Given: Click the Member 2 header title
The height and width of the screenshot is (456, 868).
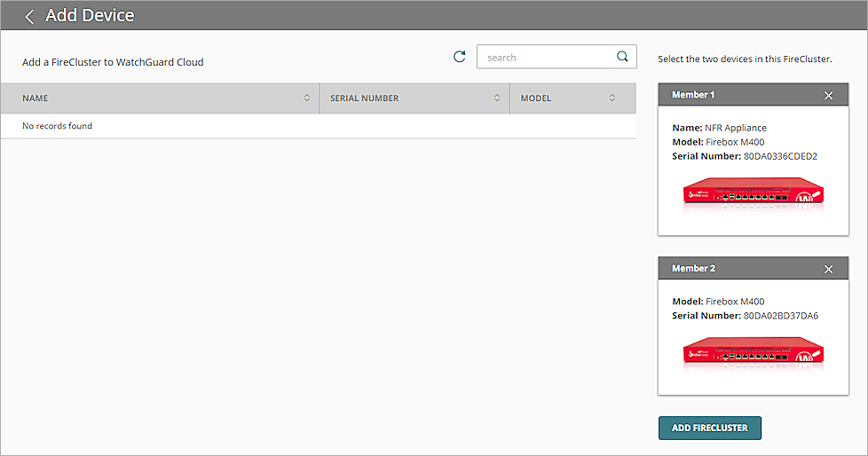Looking at the screenshot, I should tap(694, 269).
